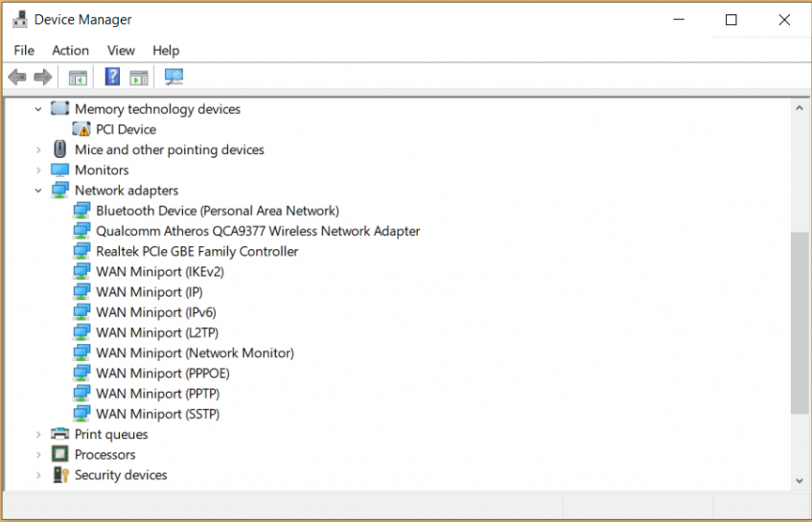Select the WAN Miniport (L2TP) label
Screen dimensions: 812x522
coord(157,332)
